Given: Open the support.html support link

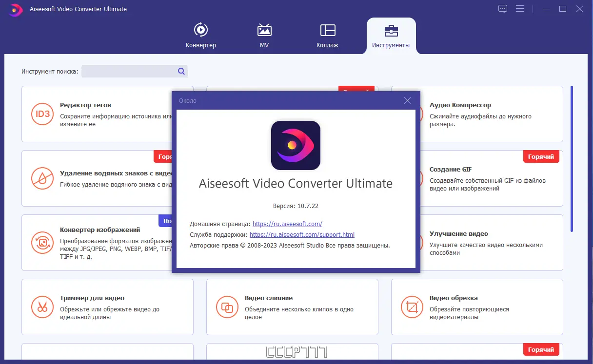Looking at the screenshot, I should click(x=302, y=235).
